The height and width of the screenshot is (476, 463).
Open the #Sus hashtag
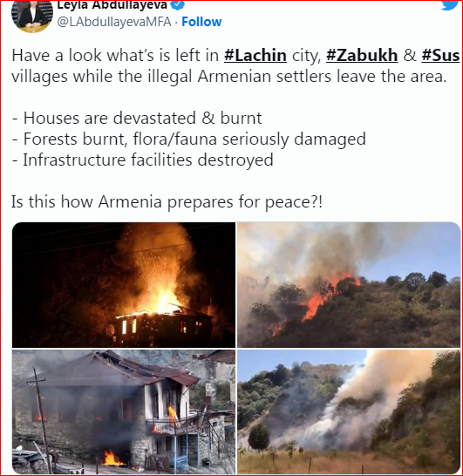pyautogui.click(x=440, y=56)
